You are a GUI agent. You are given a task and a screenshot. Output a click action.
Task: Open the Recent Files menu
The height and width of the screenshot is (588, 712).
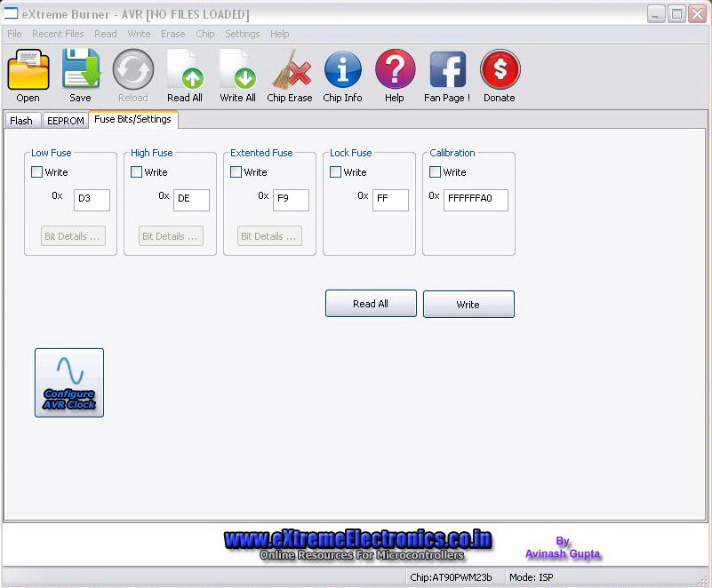[x=58, y=34]
